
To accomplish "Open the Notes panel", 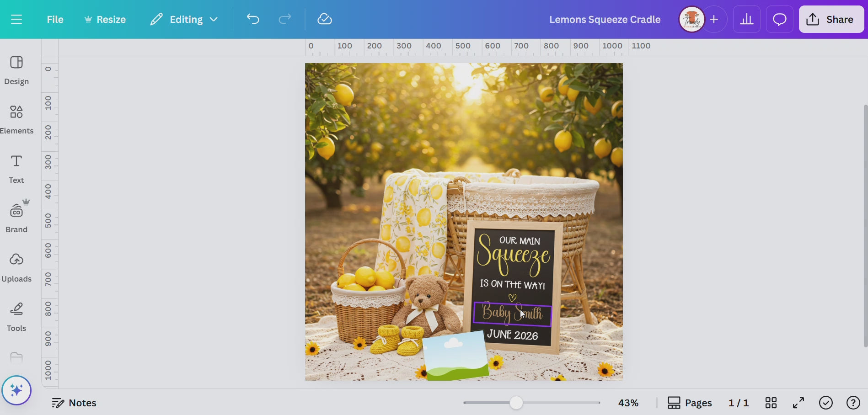I will coord(74,403).
